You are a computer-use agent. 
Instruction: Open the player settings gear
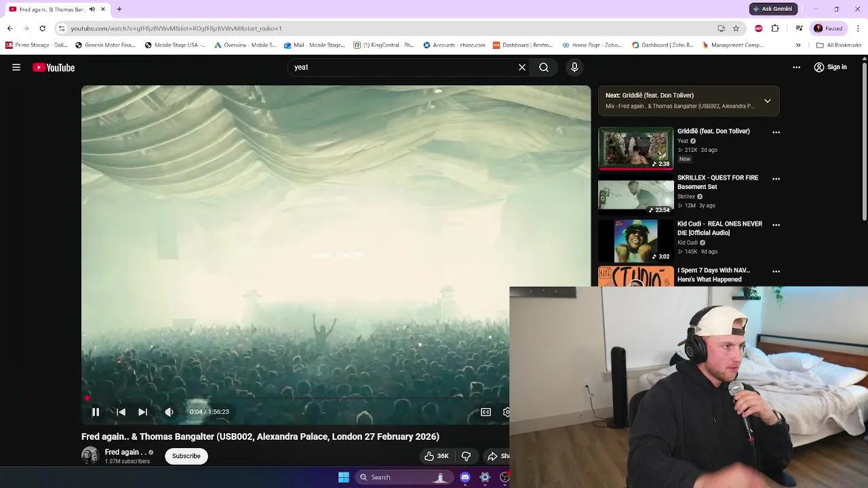506,411
